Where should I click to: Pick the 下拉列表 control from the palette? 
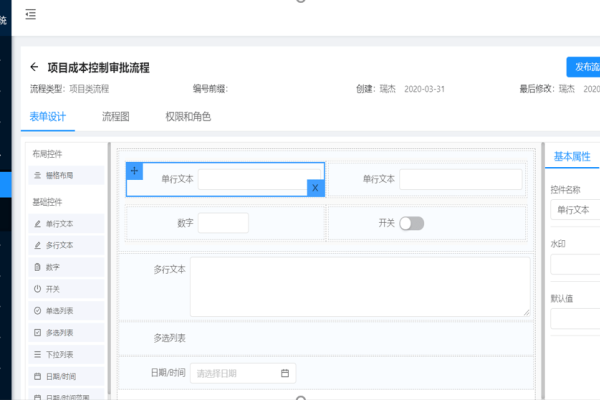point(66,354)
